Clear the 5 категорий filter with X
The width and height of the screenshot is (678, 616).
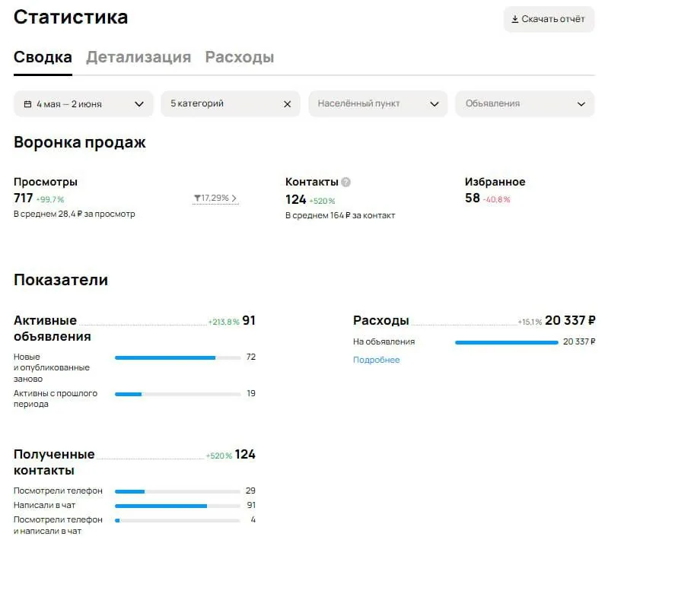(x=287, y=104)
